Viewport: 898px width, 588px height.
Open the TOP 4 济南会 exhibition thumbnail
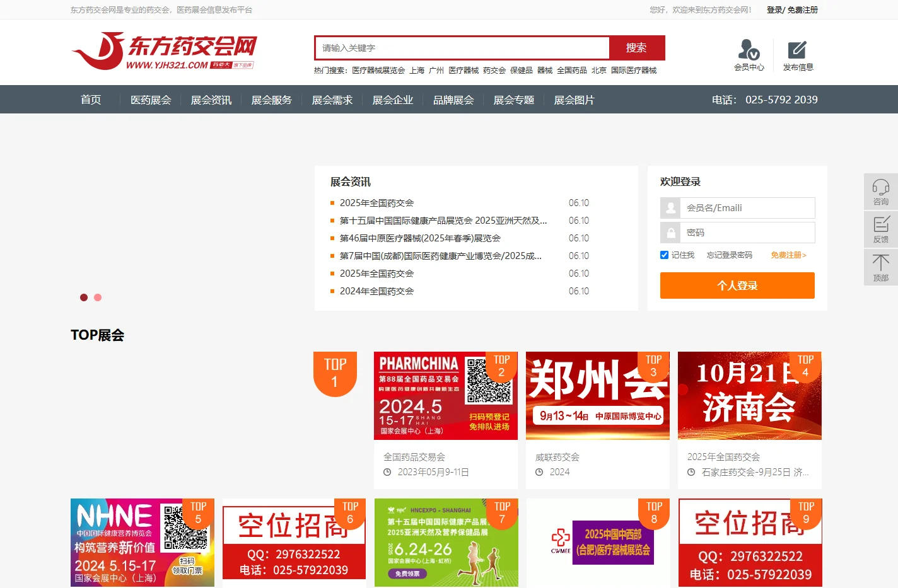pyautogui.click(x=750, y=396)
